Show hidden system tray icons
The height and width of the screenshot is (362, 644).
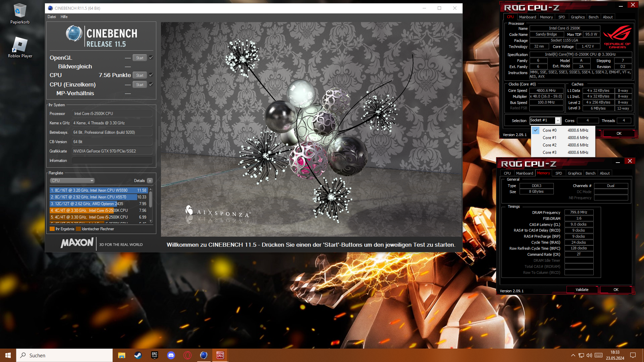tap(573, 355)
